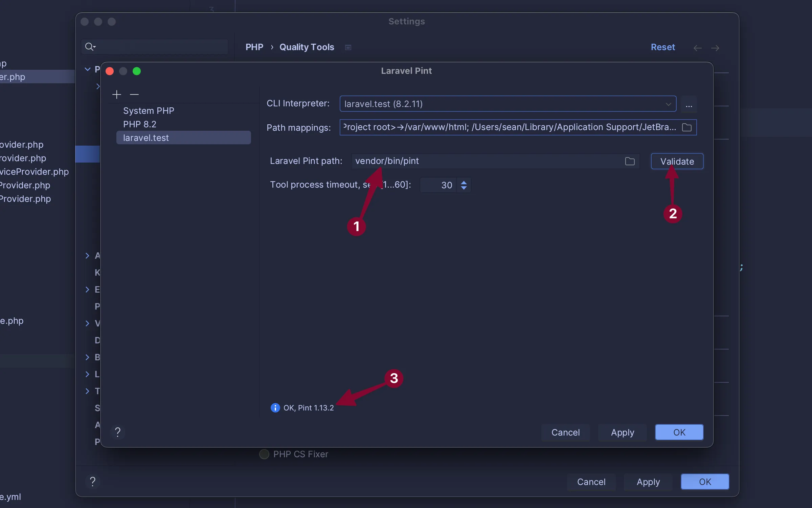Browse path mappings folder icon
812x508 pixels.
687,127
